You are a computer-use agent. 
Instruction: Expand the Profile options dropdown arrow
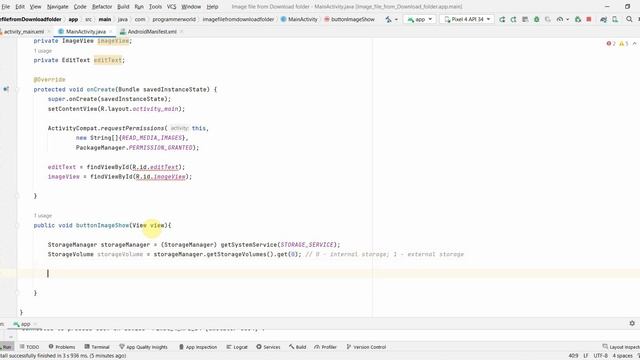click(x=567, y=19)
